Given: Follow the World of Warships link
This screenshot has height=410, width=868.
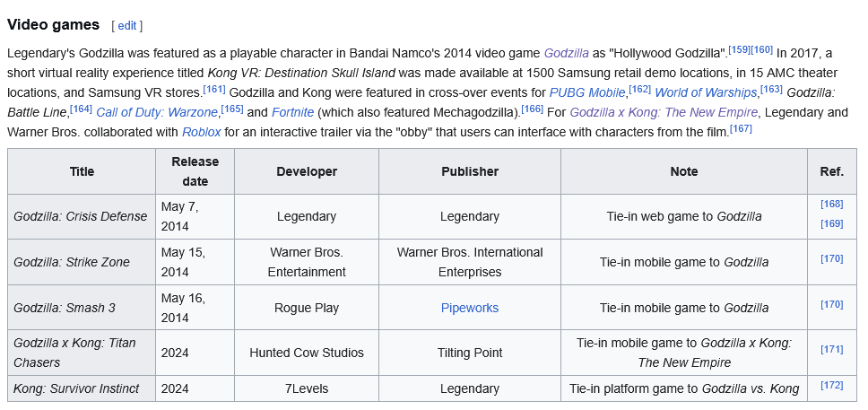Looking at the screenshot, I should 706,92.
